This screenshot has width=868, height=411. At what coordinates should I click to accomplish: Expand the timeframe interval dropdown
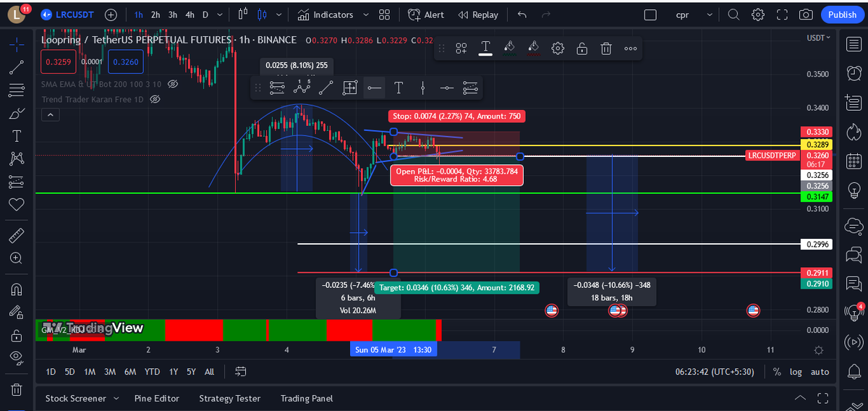(x=219, y=14)
